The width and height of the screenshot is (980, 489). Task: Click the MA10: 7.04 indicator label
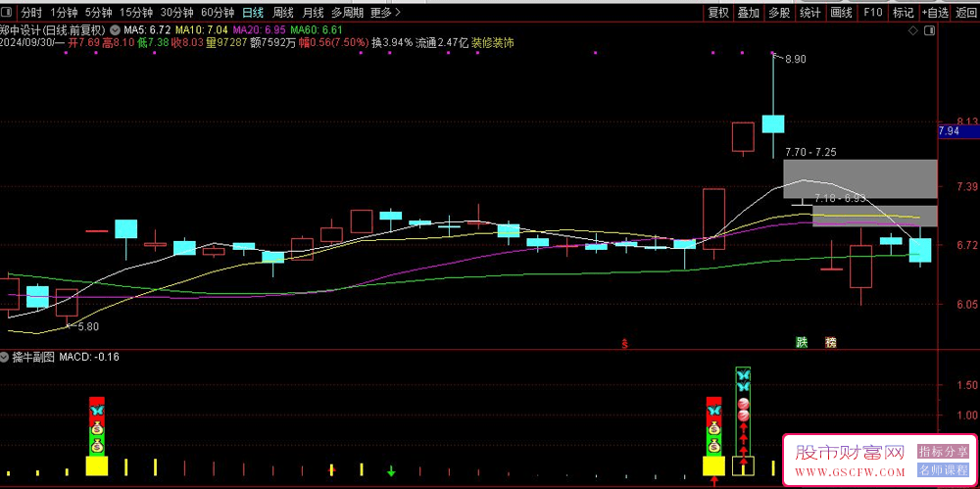(201, 29)
